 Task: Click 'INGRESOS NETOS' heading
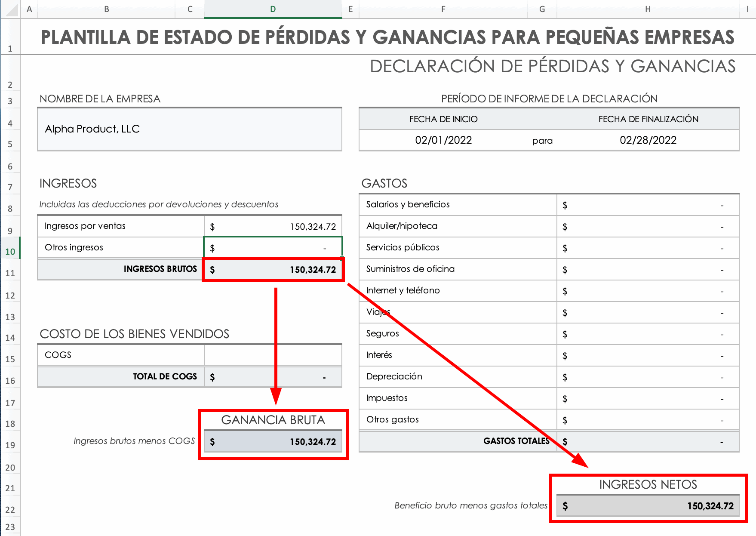point(648,484)
